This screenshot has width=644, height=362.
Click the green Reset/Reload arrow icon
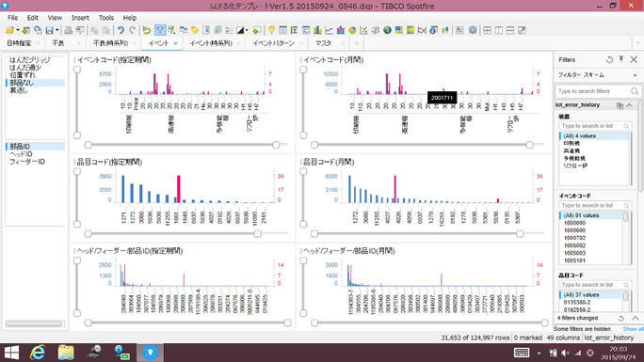147,30
